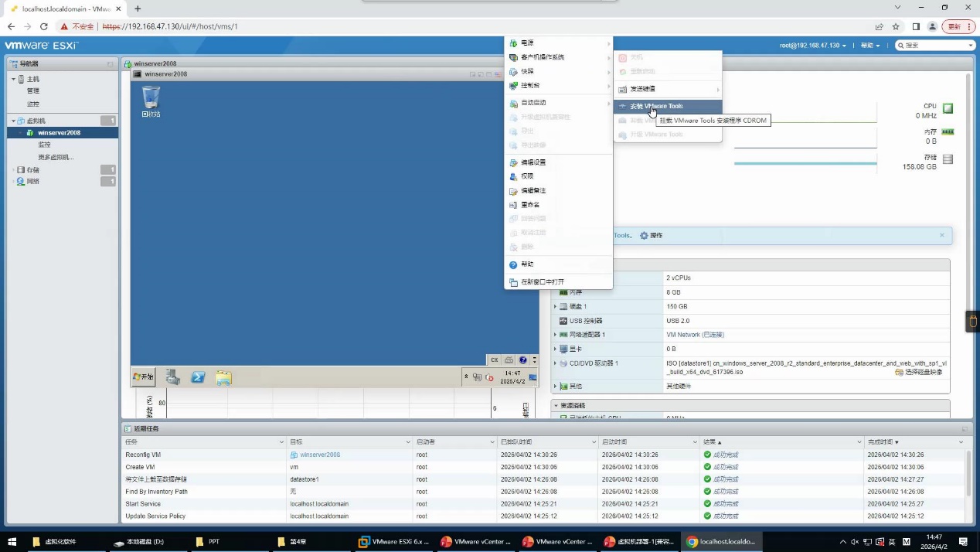
Task: Open the 控制台 console submenu
Action: pyautogui.click(x=558, y=85)
